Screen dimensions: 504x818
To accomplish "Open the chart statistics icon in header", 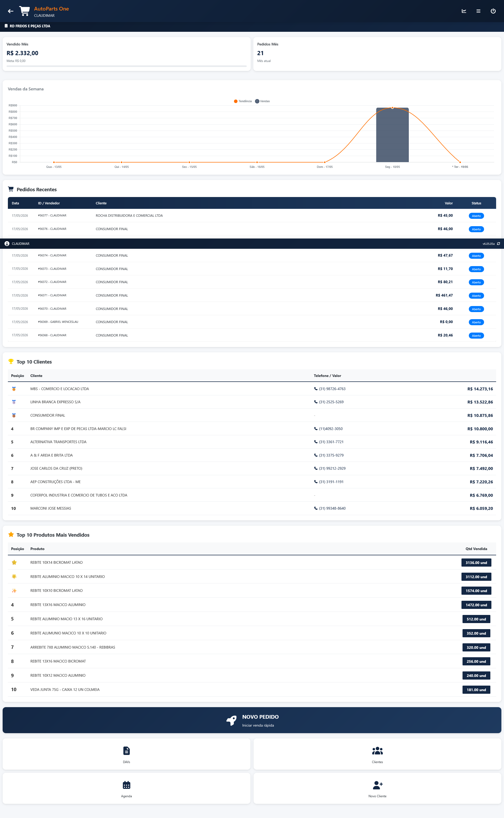I will click(464, 11).
